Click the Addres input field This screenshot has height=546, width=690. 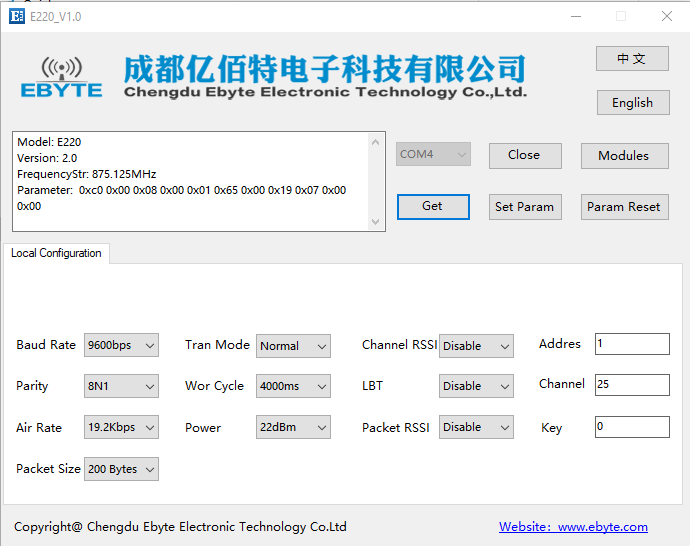(x=632, y=344)
